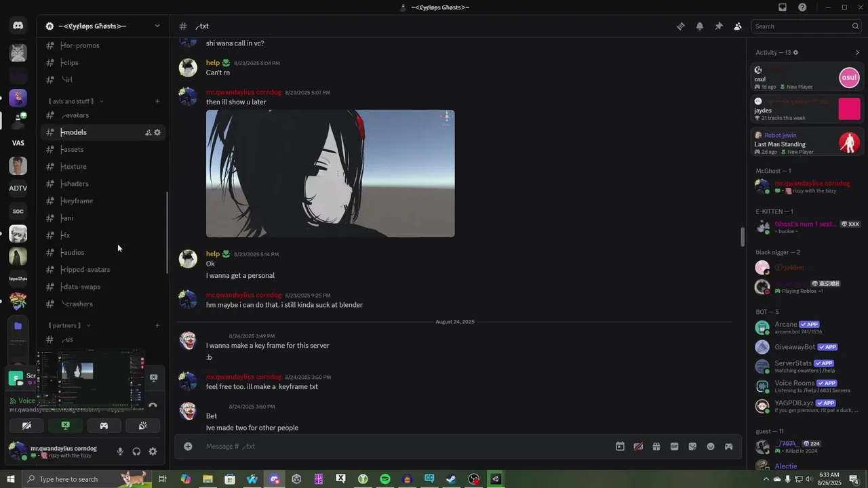Select the assets channel
The image size is (868, 488).
pyautogui.click(x=103, y=149)
